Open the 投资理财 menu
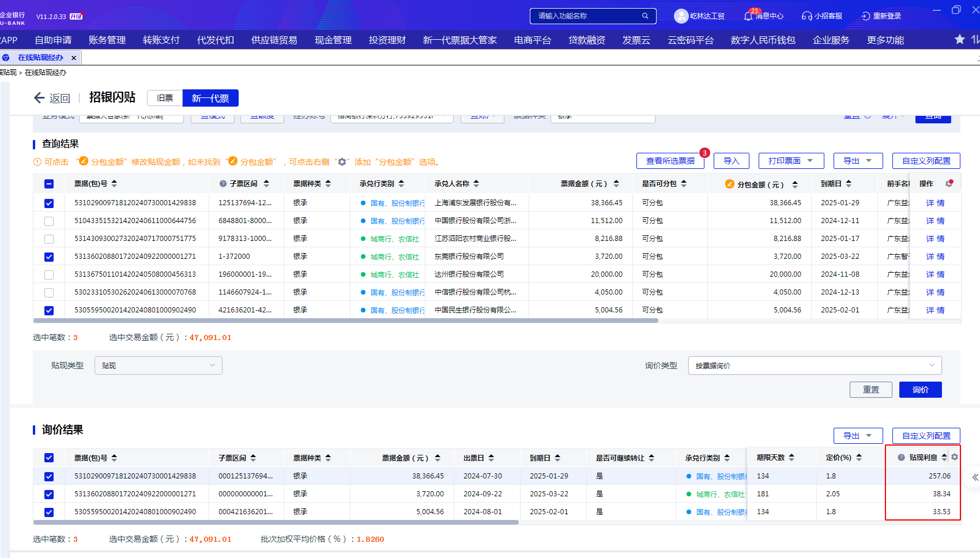 tap(387, 40)
